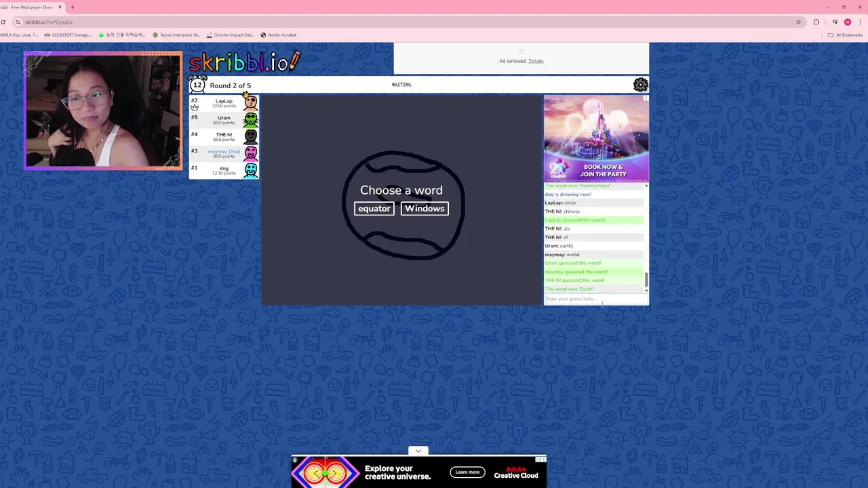Image resolution: width=868 pixels, height=488 pixels.
Task: Open the Disneyland "Book now" ad banner
Action: pyautogui.click(x=595, y=138)
